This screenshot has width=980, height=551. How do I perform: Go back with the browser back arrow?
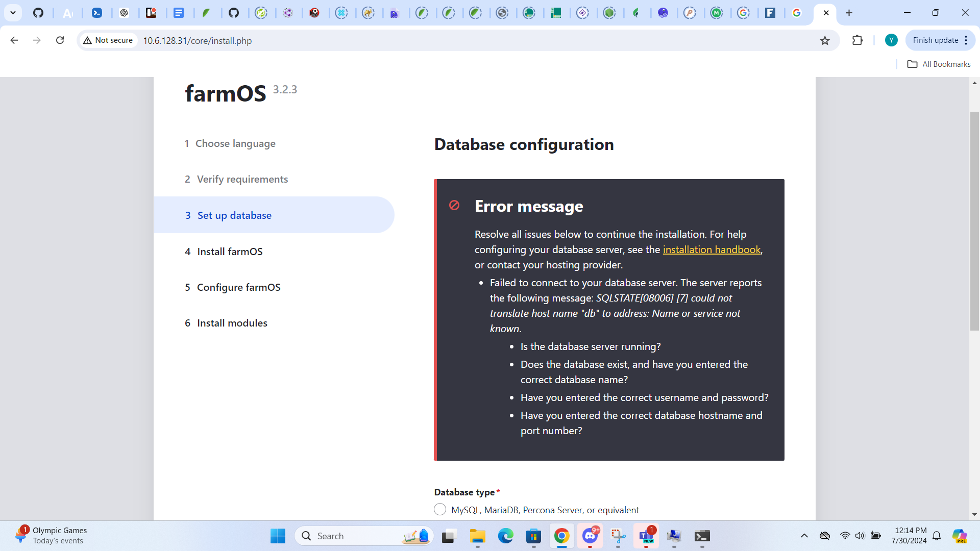point(14,40)
